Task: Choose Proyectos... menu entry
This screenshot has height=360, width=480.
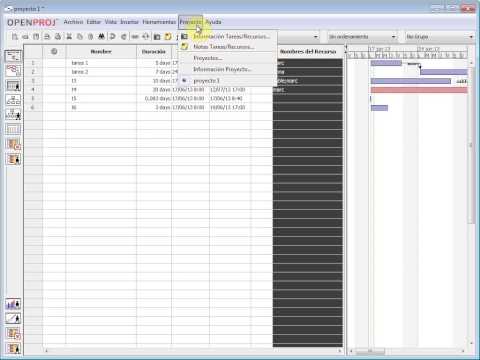Action: [228, 58]
